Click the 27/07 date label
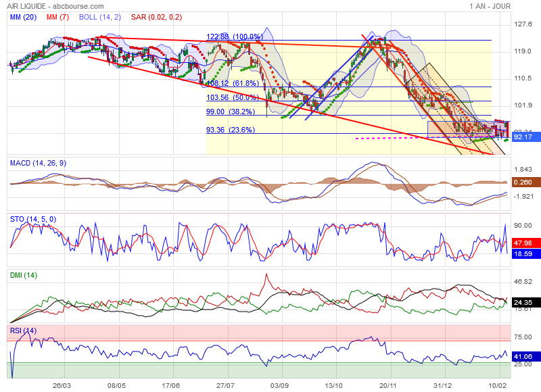This screenshot has width=541, height=392. tap(225, 386)
